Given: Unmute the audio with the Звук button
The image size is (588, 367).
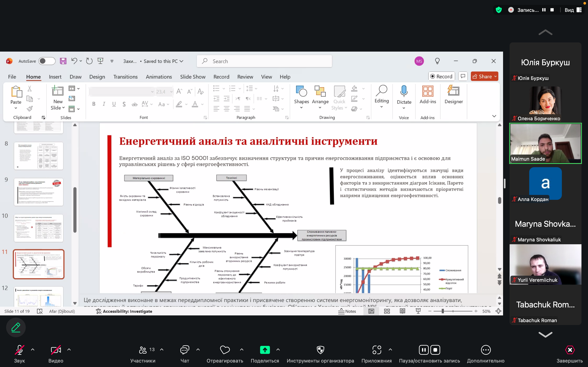Looking at the screenshot, I should [x=19, y=350].
